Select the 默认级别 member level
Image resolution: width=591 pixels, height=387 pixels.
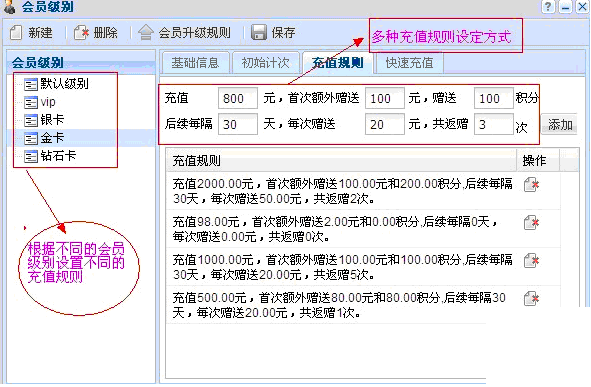tap(57, 84)
